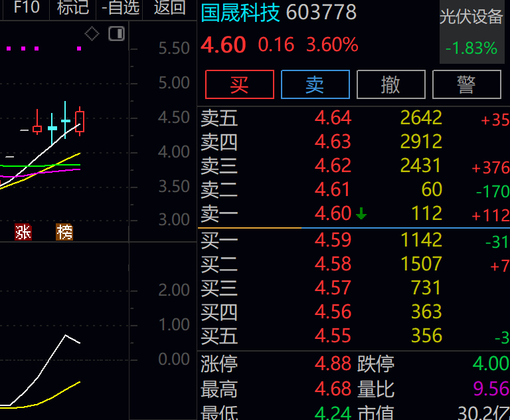
Task: Click the 量比 value 9.56
Action: pyautogui.click(x=491, y=389)
